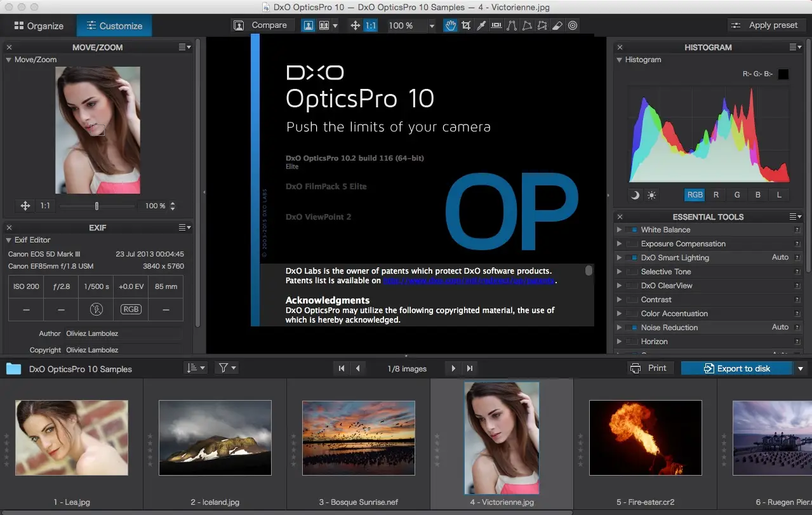The width and height of the screenshot is (812, 515).
Task: Open help for White Balance tool
Action: tap(797, 230)
